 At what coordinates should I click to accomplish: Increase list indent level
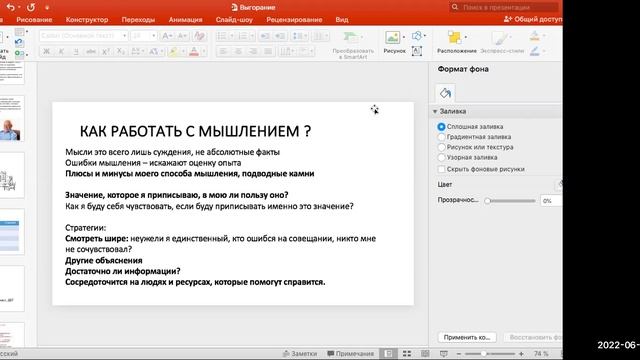pyautogui.click(x=280, y=36)
